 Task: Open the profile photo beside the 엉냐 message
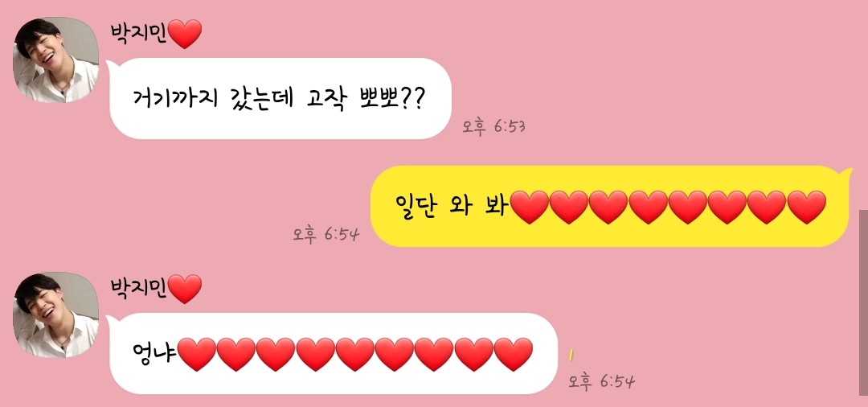tap(56, 314)
